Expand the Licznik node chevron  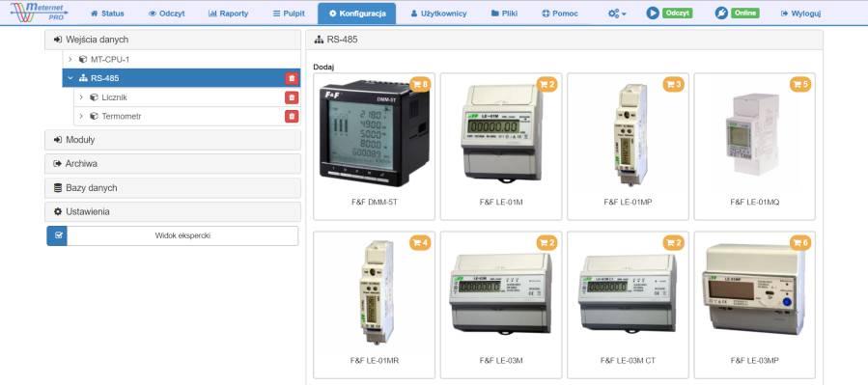click(81, 97)
